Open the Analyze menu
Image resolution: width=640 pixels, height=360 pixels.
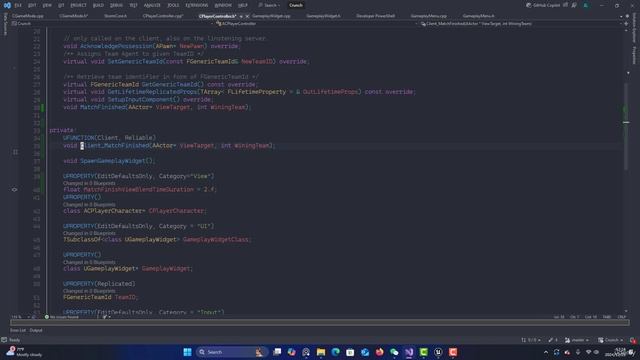tap(152, 5)
